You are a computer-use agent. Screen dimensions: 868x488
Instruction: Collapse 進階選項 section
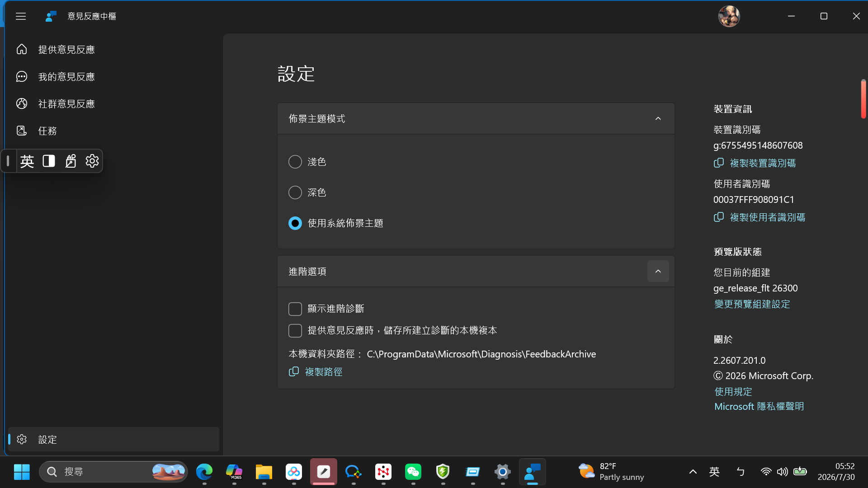[658, 271]
